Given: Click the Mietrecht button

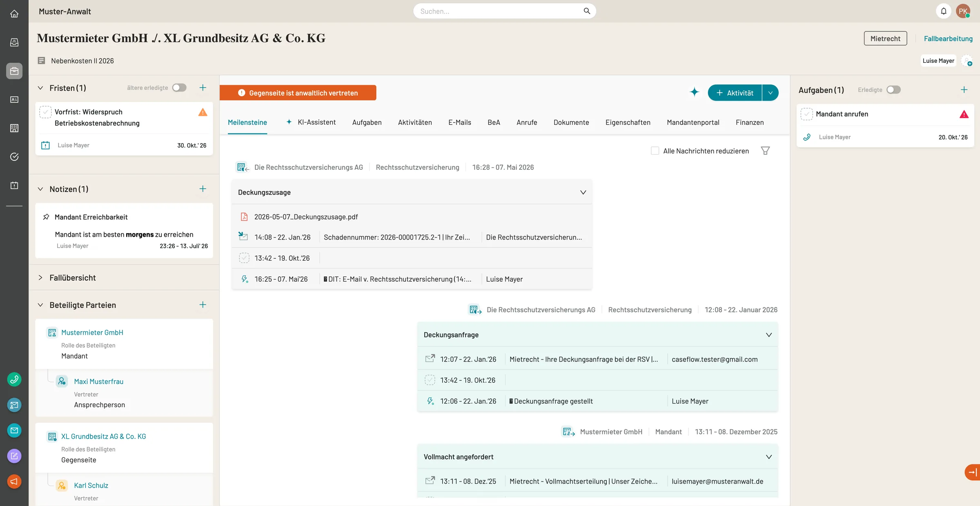Looking at the screenshot, I should pos(885,38).
